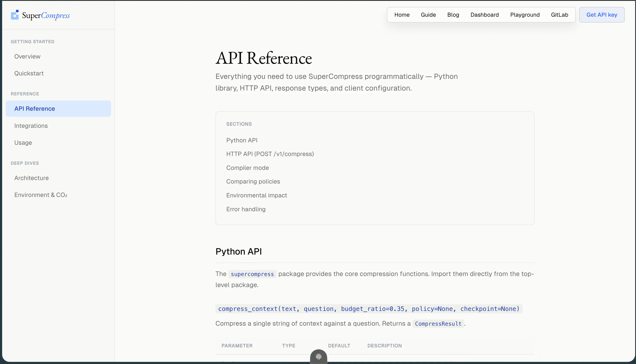Screen dimensions: 636x364
Task: Click the compress_context function signature
Action: (x=369, y=309)
